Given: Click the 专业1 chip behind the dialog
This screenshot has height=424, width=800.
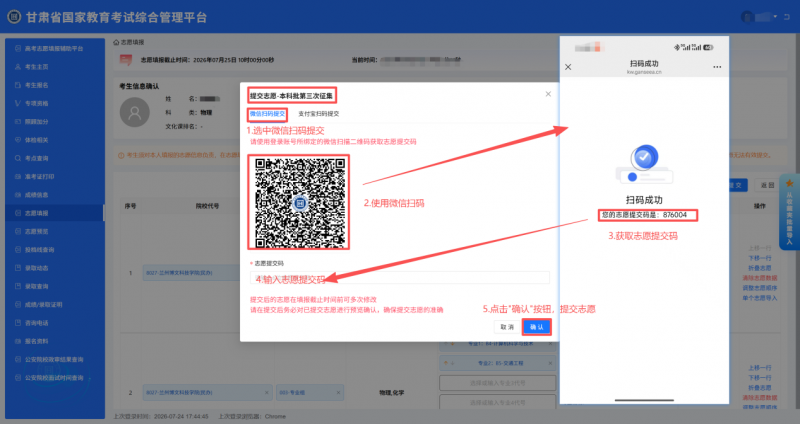Looking at the screenshot, I should (497, 344).
